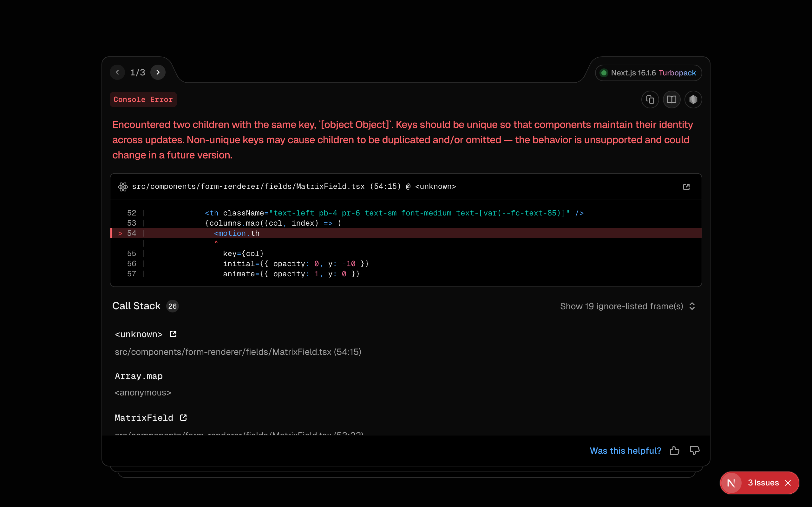The width and height of the screenshot is (812, 507).
Task: Close the 3 Issues indicator with X
Action: click(x=788, y=483)
